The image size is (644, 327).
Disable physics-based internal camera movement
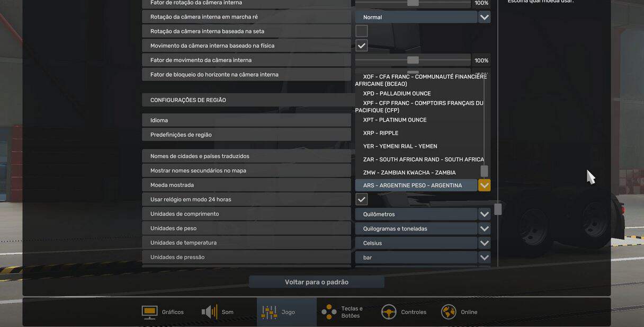coord(362,46)
